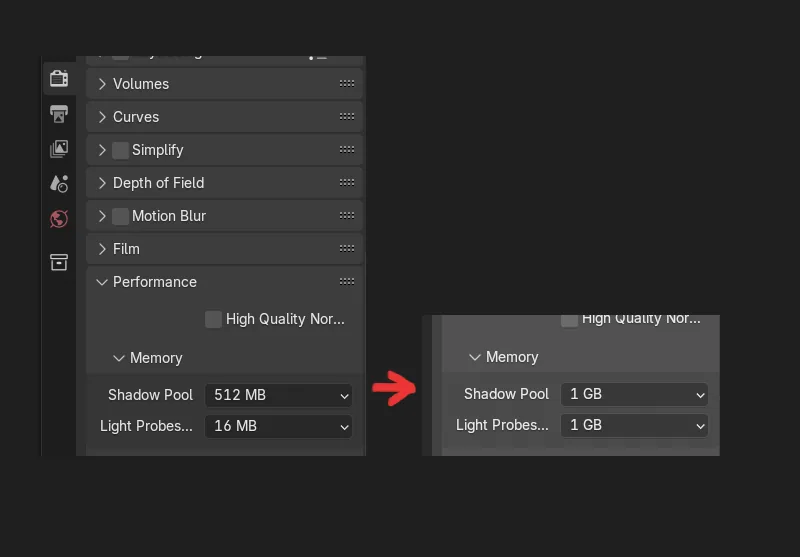
Task: Click the Shadow Pool label in right panel
Action: click(x=507, y=394)
